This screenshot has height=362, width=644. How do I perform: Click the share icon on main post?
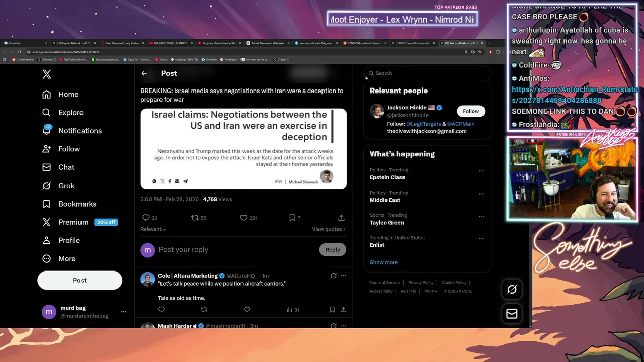pos(341,218)
